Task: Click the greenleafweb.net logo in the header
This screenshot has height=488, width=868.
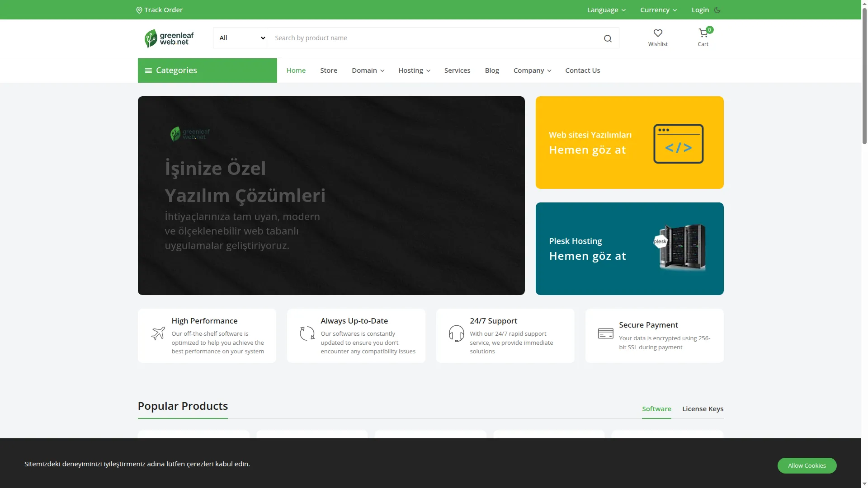Action: 170,38
